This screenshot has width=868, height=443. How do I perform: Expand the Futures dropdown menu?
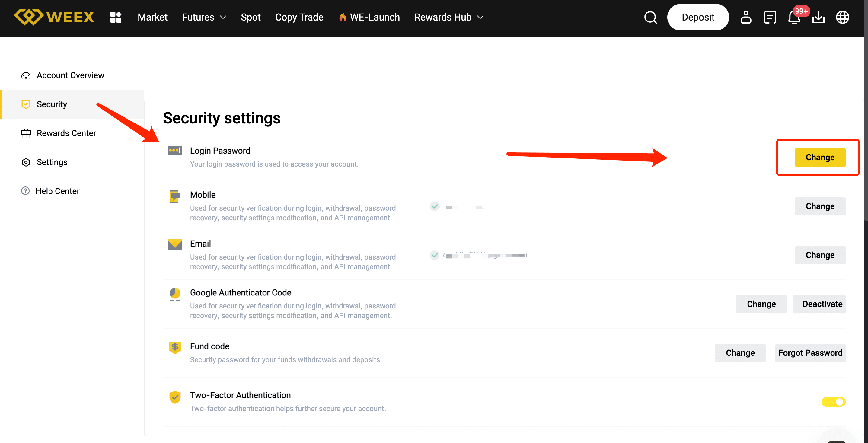204,17
